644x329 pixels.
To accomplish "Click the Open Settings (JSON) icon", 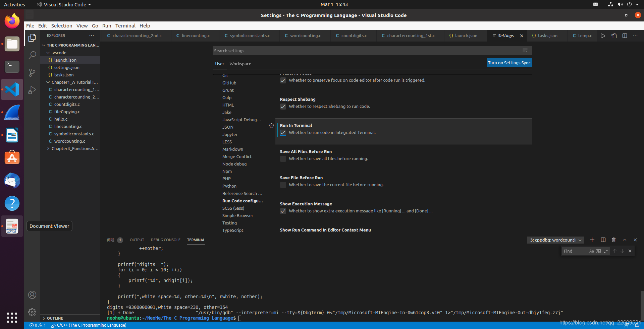I will coord(614,36).
